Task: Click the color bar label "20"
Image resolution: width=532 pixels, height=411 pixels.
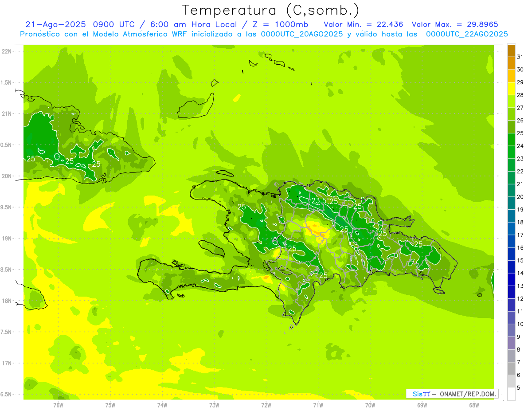Action: click(520, 197)
